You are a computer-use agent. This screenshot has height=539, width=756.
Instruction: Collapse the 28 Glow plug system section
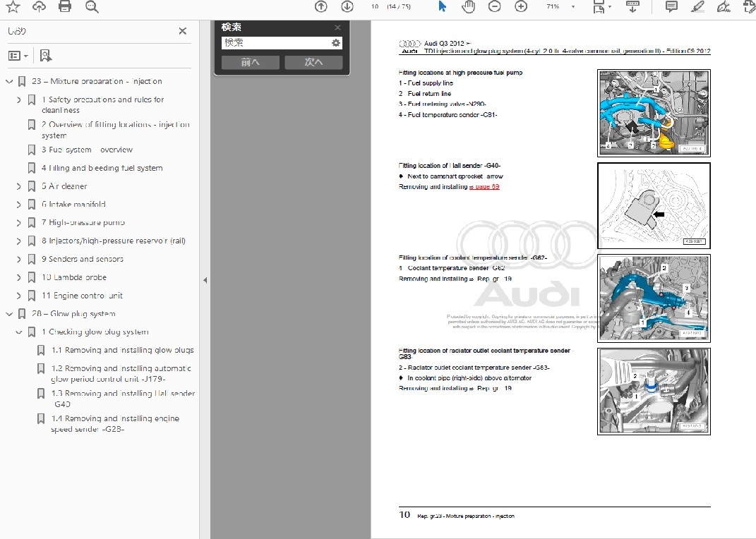click(8, 314)
